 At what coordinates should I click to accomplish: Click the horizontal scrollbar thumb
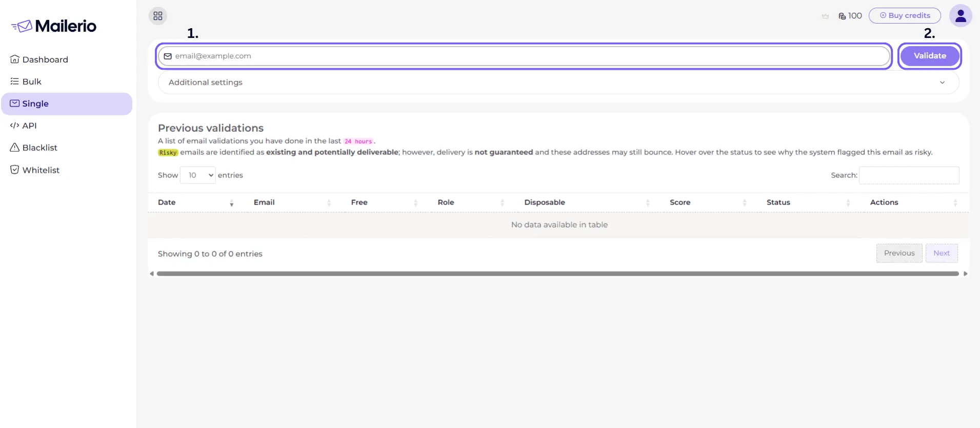[558, 274]
